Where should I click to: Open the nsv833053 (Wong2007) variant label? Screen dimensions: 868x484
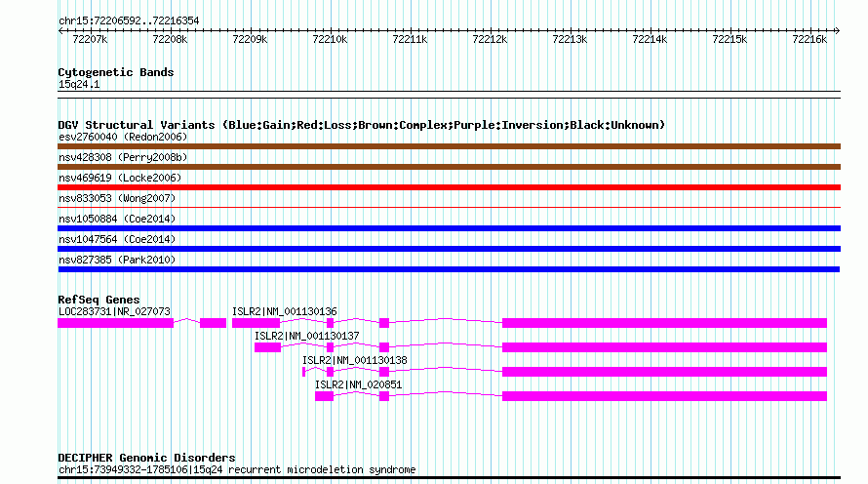click(x=117, y=198)
